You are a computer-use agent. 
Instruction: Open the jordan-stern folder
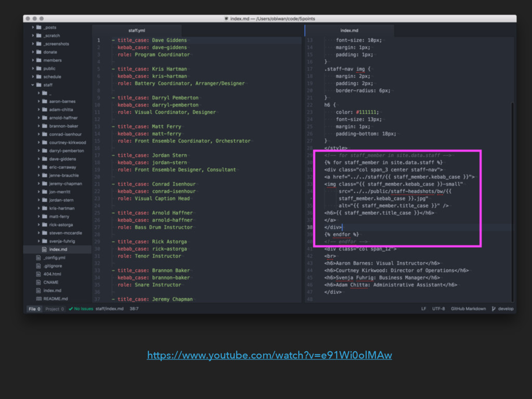coord(61,200)
